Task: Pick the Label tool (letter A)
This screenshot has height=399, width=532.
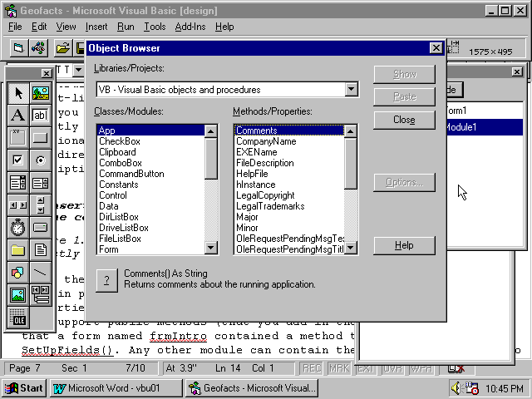Action: click(x=18, y=115)
